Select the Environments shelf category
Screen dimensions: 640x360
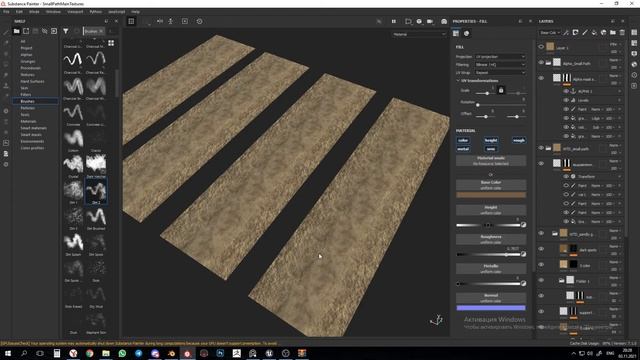point(32,141)
